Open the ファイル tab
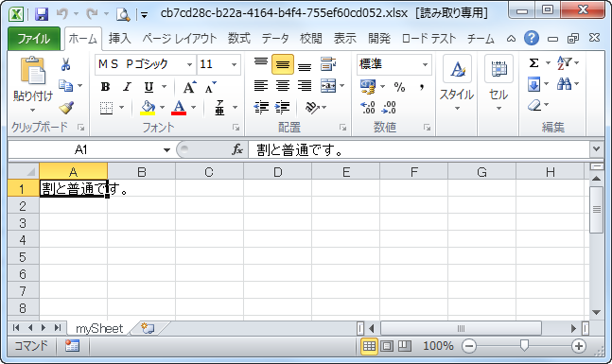Viewport: 612px width, 364px height. 33,39
